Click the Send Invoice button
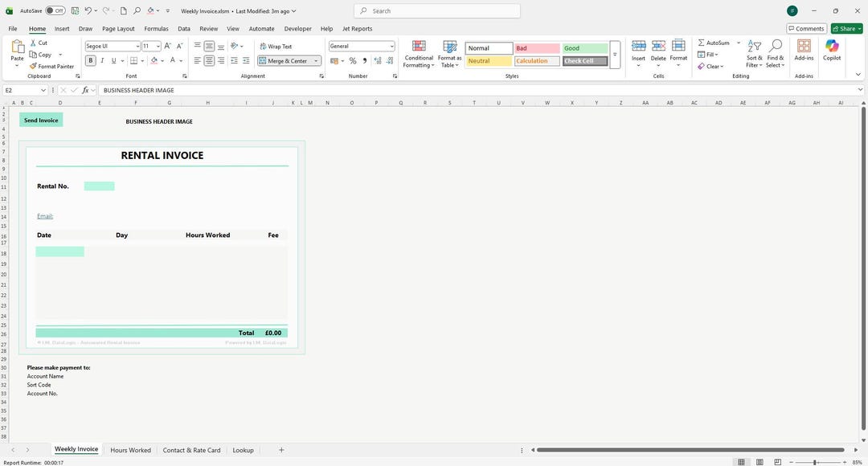 click(41, 120)
